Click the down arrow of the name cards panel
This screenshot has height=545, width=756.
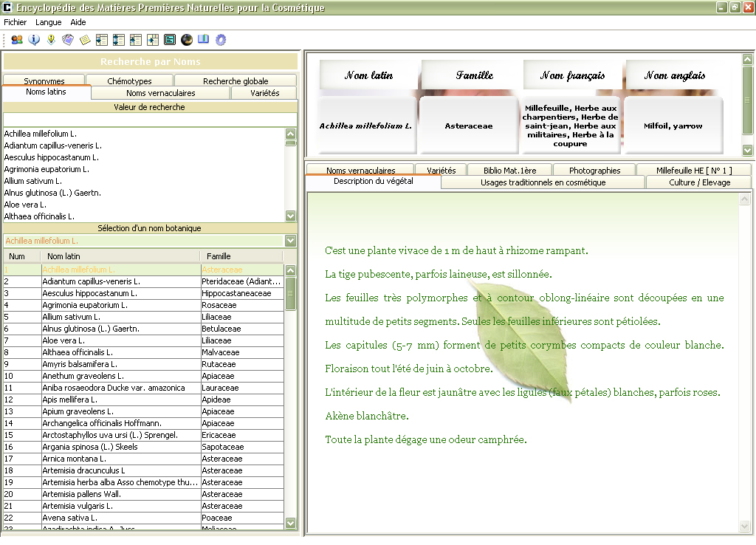coord(747,149)
